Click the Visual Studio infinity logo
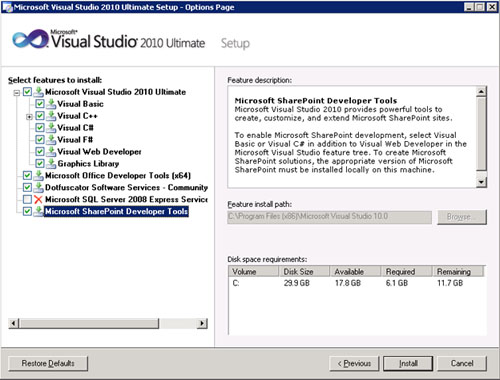 tap(30, 39)
